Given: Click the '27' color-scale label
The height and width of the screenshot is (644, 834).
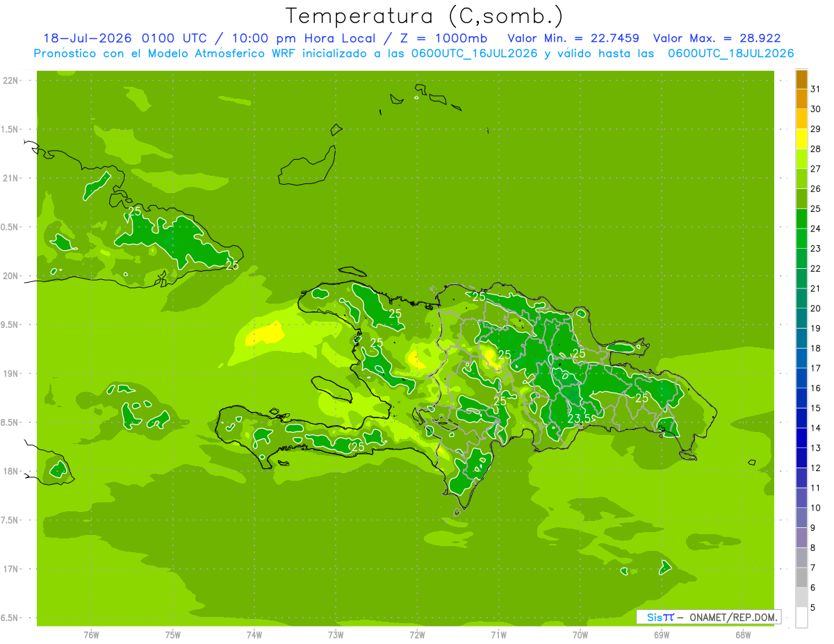Looking at the screenshot, I should point(815,169).
